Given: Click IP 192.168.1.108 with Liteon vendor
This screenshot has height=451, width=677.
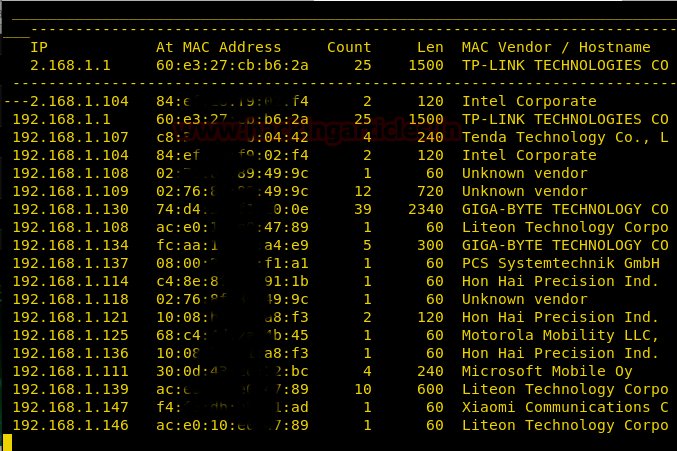Looking at the screenshot, I should pos(71,227).
